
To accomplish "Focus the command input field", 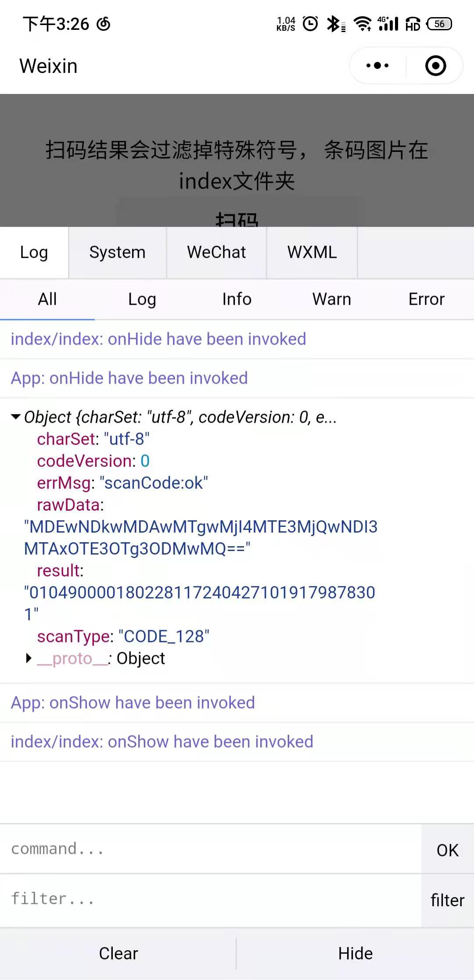I will (x=211, y=849).
